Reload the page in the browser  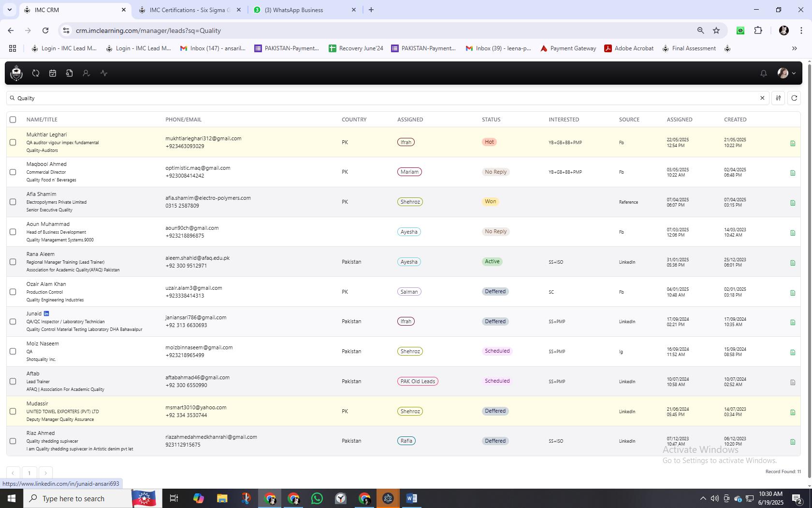click(x=45, y=30)
